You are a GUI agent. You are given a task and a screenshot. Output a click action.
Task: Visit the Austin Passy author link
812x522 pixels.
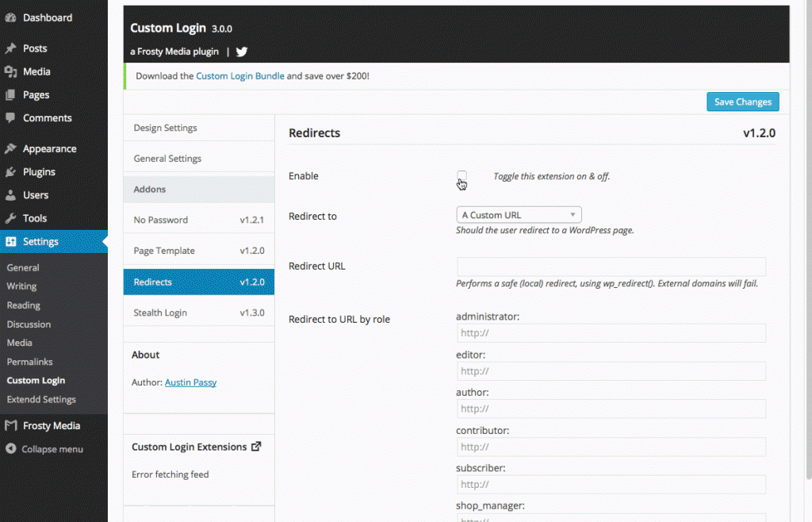point(190,382)
